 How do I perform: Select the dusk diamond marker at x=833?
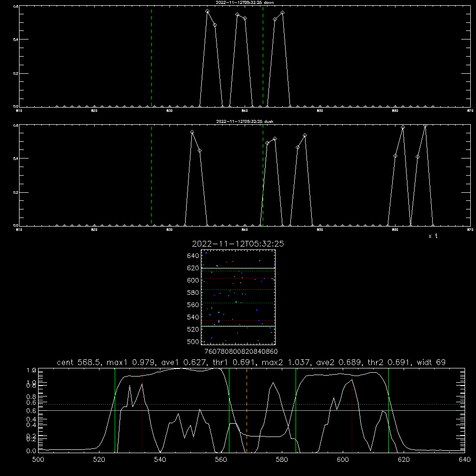(x=192, y=132)
